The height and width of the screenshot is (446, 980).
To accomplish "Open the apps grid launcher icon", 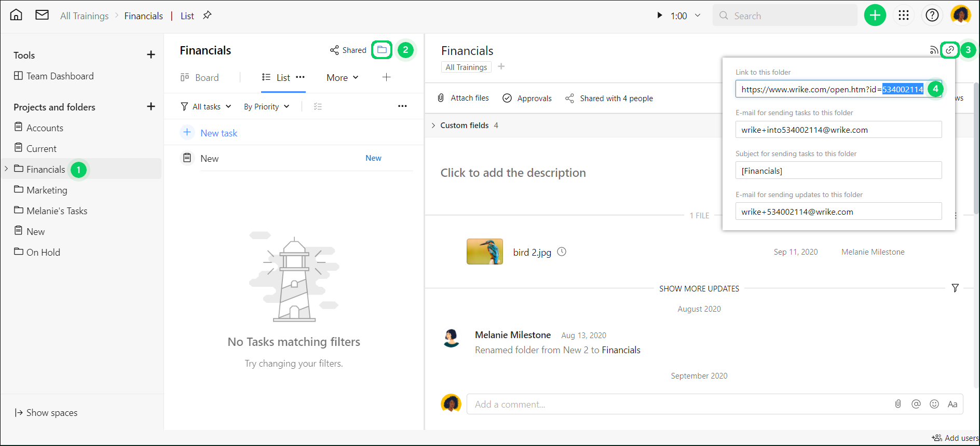I will [903, 16].
